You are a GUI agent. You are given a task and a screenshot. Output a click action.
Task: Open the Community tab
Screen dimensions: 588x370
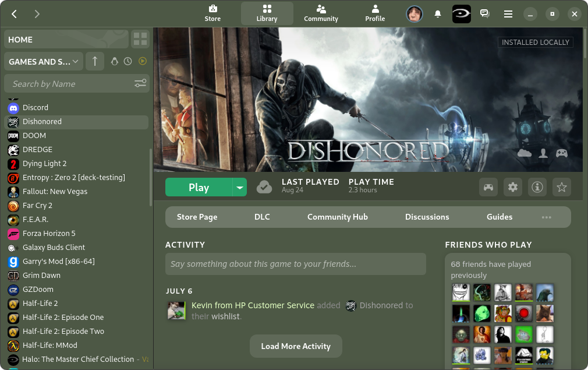321,13
